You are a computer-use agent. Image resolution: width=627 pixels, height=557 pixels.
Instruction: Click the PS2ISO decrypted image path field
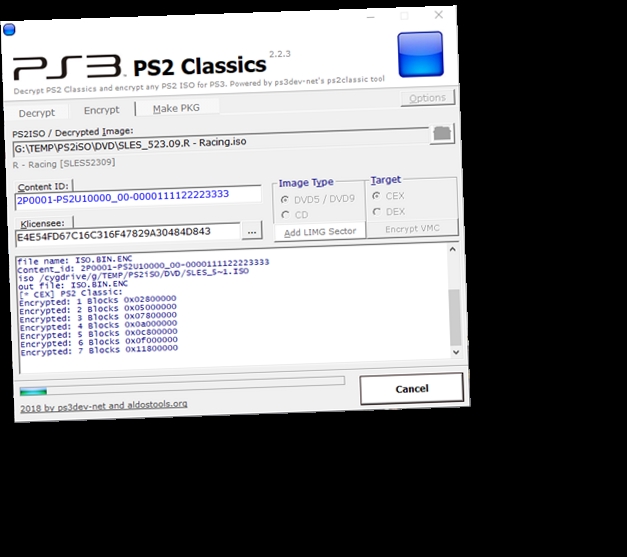click(221, 143)
